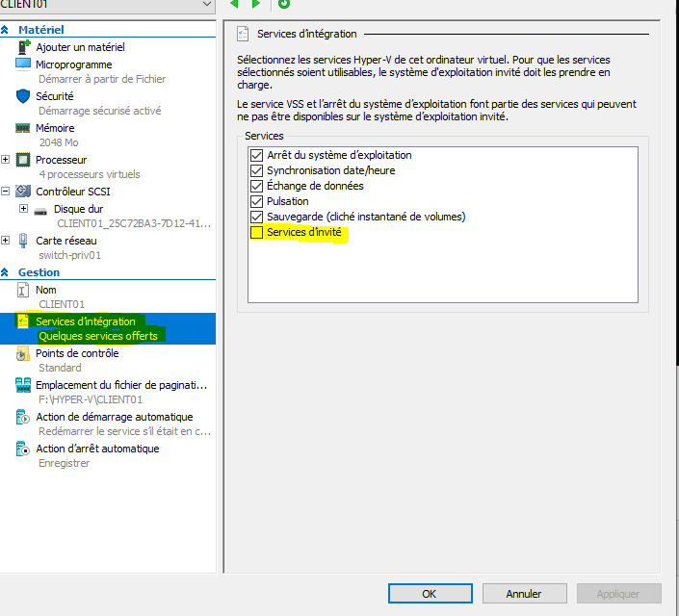679x616 pixels.
Task: Click the green refresh icon in toolbar
Action: tap(283, 4)
